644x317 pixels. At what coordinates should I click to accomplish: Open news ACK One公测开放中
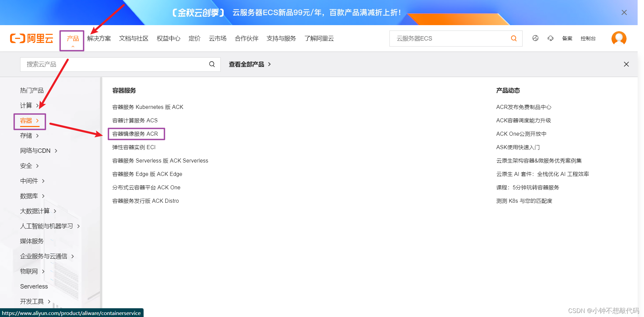521,134
